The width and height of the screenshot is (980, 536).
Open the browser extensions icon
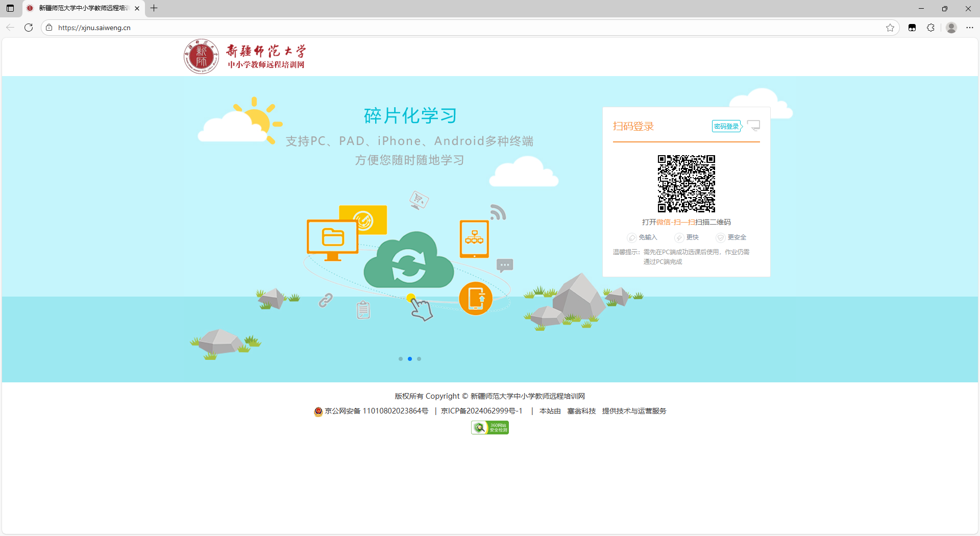(930, 28)
